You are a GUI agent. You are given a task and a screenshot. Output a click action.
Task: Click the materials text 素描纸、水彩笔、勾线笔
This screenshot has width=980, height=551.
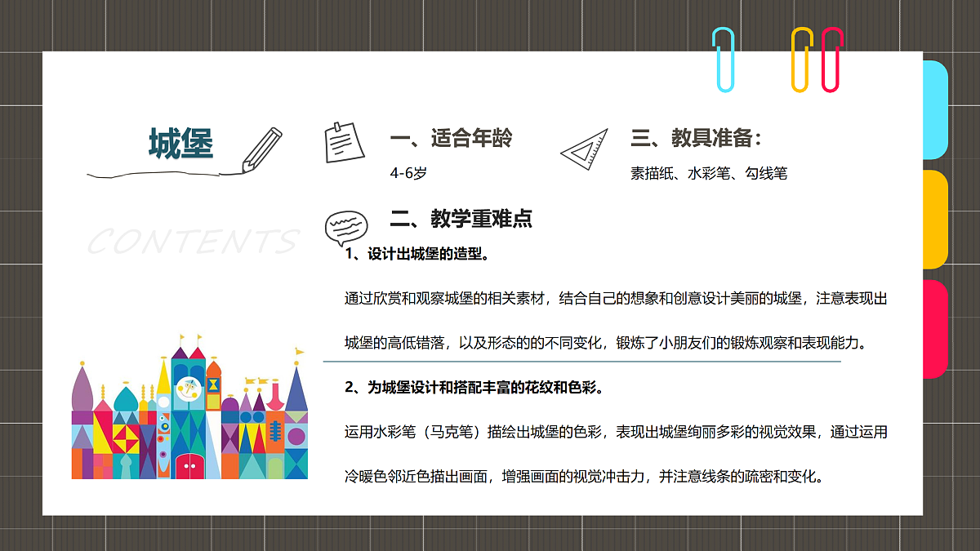point(709,173)
